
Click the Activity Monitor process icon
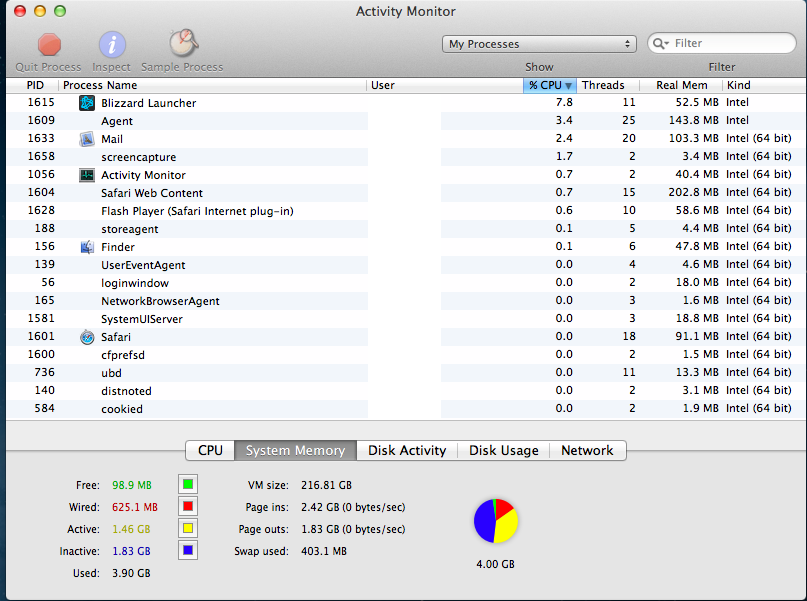(x=86, y=175)
